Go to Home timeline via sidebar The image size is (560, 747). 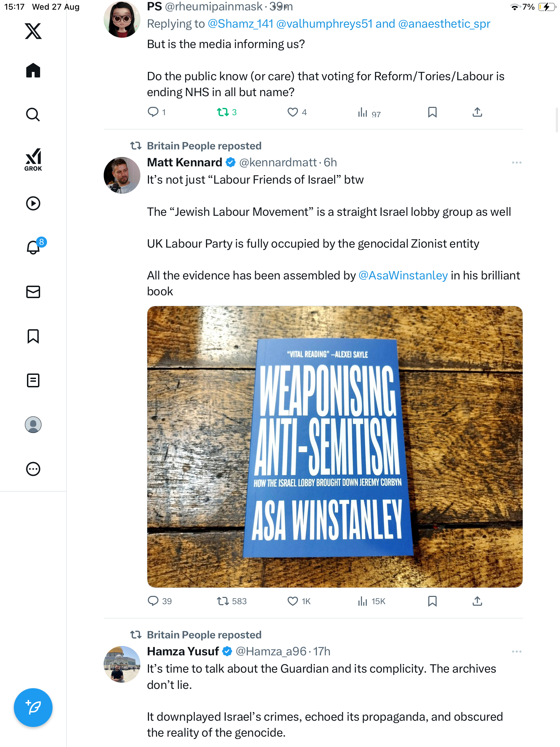tap(33, 71)
